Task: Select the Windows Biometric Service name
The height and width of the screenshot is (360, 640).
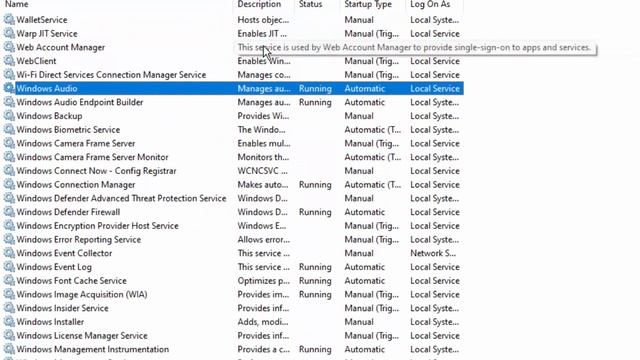Action: 68,129
